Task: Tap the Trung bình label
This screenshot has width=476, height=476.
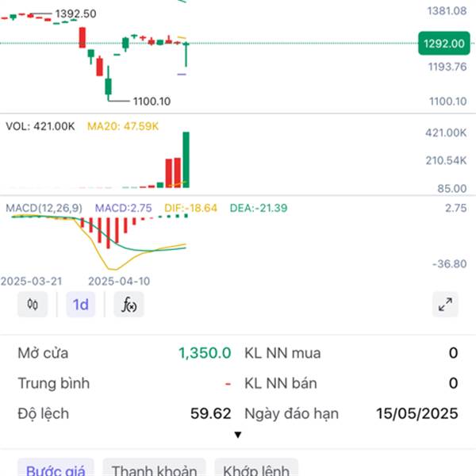Action: pyautogui.click(x=54, y=383)
